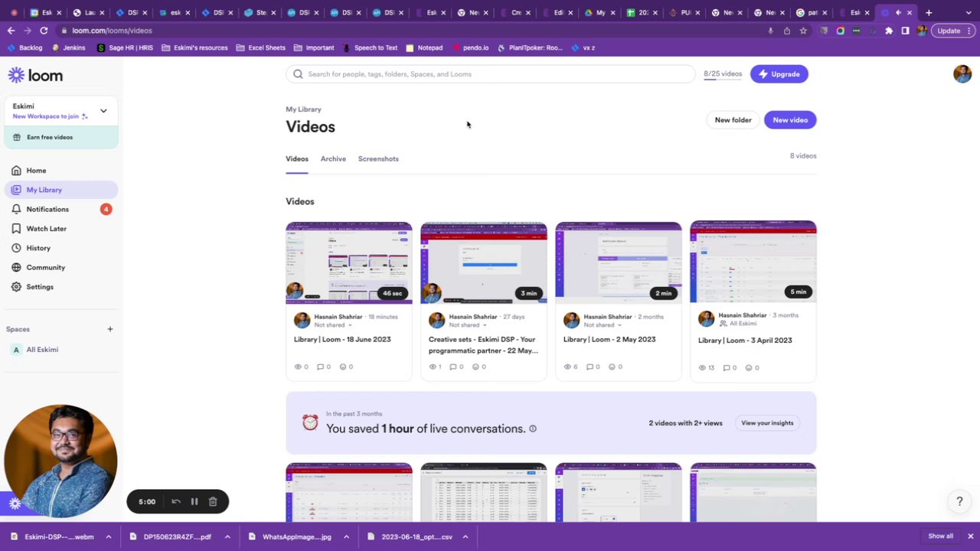This screenshot has height=551, width=980.
Task: Open the pendo.io bookmark
Action: point(470,47)
